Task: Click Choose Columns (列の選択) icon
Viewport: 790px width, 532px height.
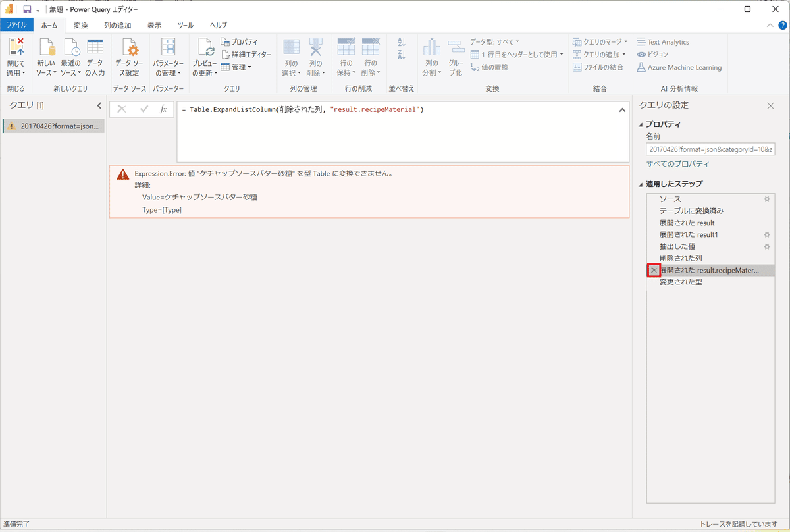Action: [x=291, y=47]
